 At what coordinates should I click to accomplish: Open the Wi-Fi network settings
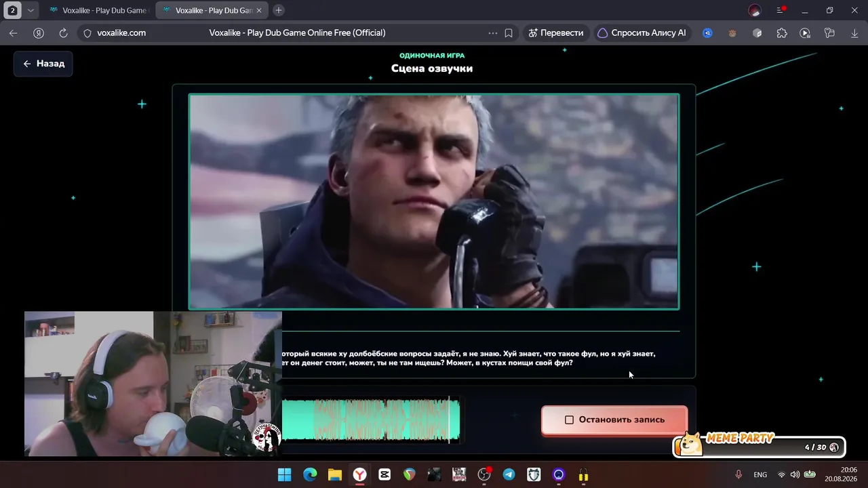[781, 474]
